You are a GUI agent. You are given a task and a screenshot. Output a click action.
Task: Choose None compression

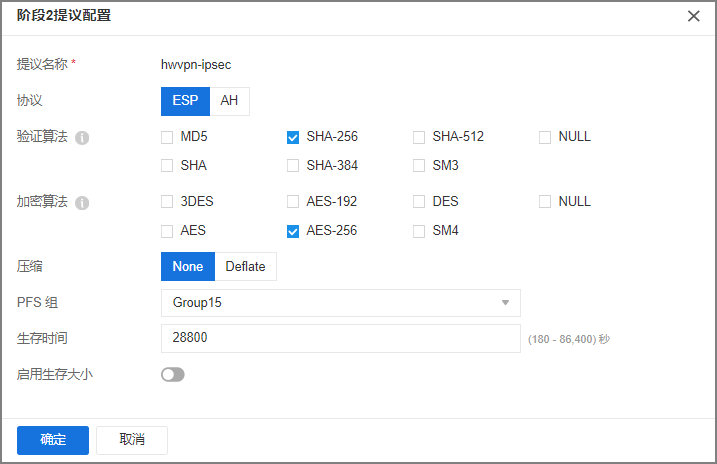point(187,267)
